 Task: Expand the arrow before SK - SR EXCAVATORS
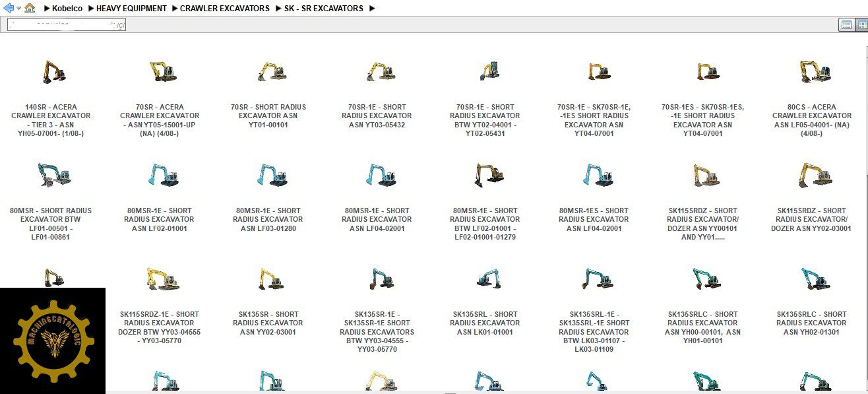[278, 9]
